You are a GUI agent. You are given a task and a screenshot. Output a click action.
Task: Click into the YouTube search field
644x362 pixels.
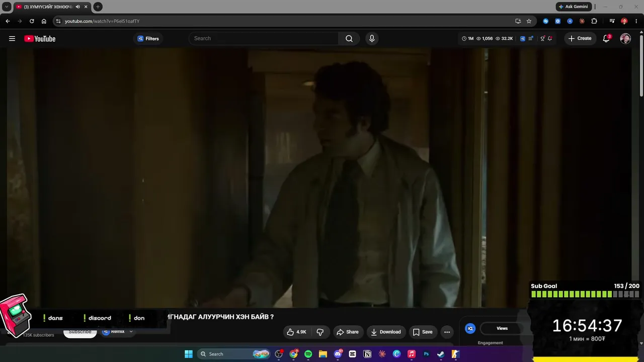pyautogui.click(x=264, y=39)
